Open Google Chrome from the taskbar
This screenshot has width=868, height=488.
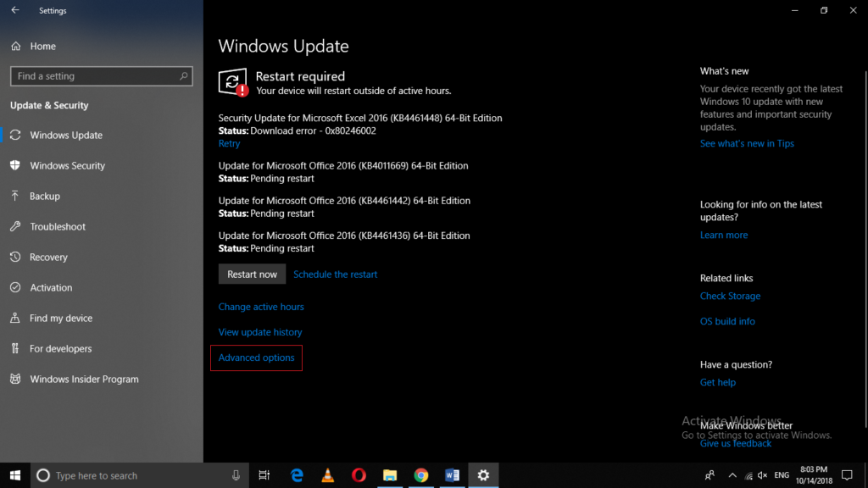point(421,475)
